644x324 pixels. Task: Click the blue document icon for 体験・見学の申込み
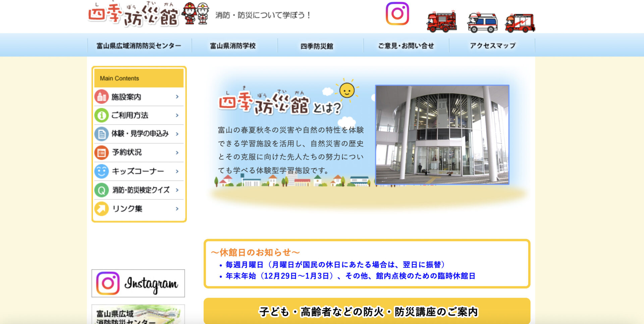click(101, 134)
